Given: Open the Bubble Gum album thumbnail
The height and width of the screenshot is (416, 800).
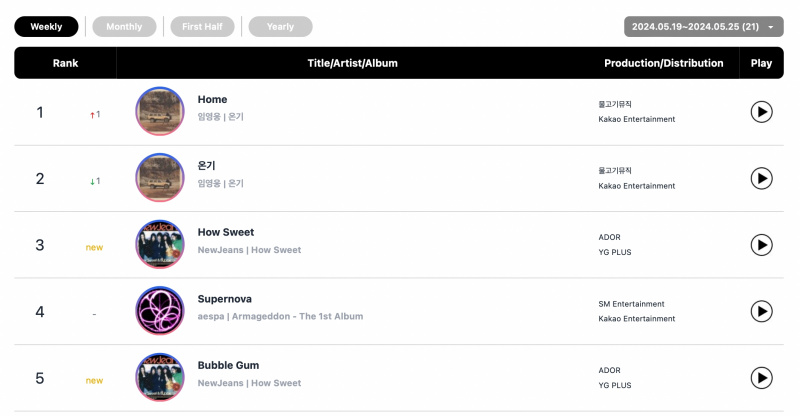Looking at the screenshot, I should (160, 378).
